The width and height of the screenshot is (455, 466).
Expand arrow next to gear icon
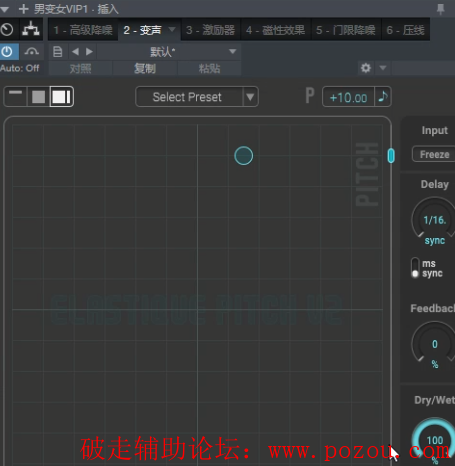(x=383, y=68)
